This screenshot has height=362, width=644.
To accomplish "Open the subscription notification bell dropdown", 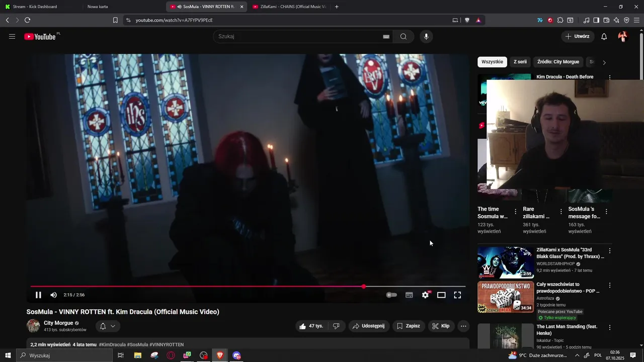I will click(108, 326).
